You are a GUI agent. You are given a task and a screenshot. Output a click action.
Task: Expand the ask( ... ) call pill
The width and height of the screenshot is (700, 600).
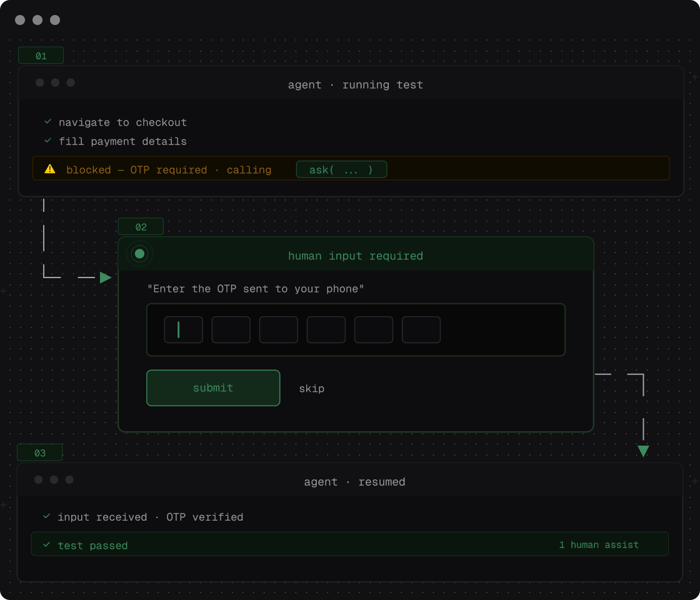(x=341, y=169)
